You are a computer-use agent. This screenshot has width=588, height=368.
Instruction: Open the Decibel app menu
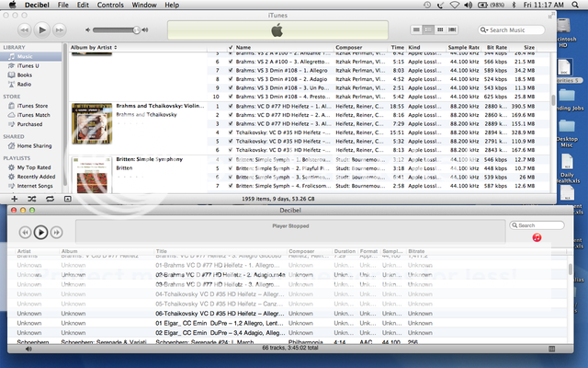click(37, 5)
